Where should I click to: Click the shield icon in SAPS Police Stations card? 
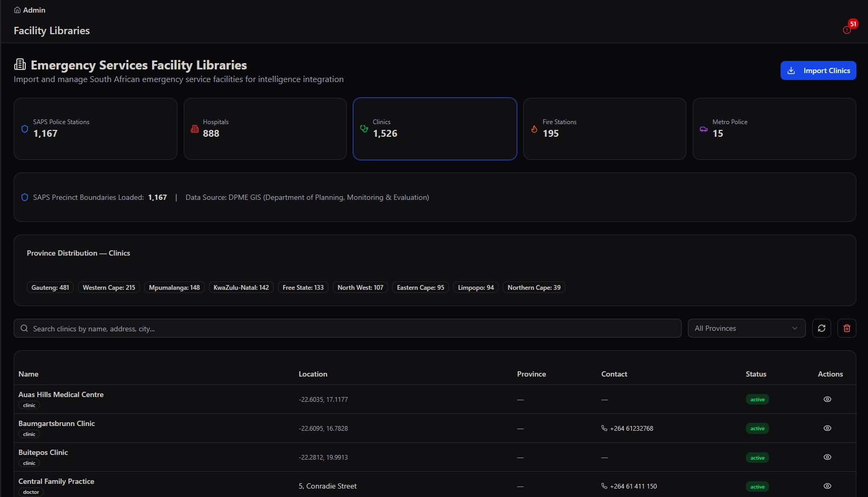25,129
